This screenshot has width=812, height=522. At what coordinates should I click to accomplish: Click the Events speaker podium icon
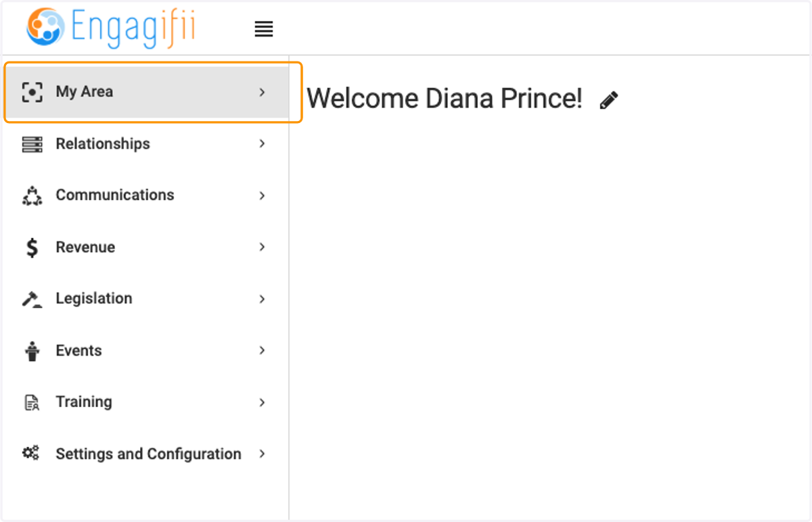(x=32, y=351)
